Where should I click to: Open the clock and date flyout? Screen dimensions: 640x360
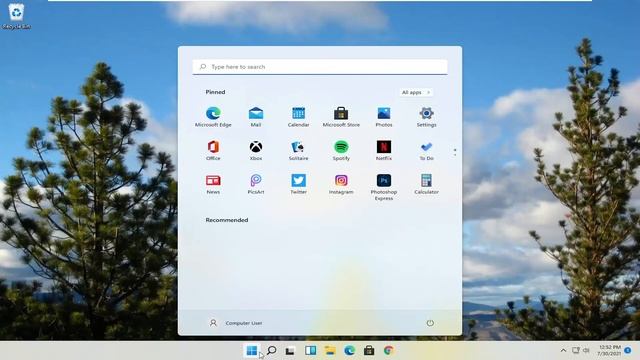pos(609,350)
